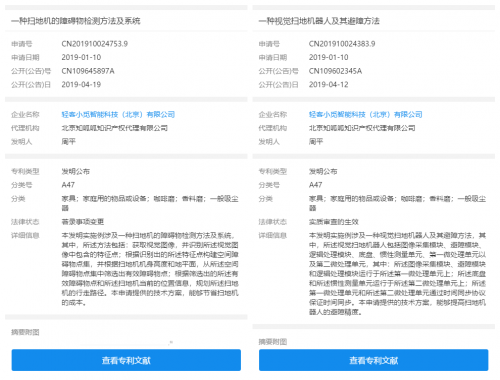Click classification text in the CN109602345A card
The height and width of the screenshot is (380, 500).
pos(397,203)
